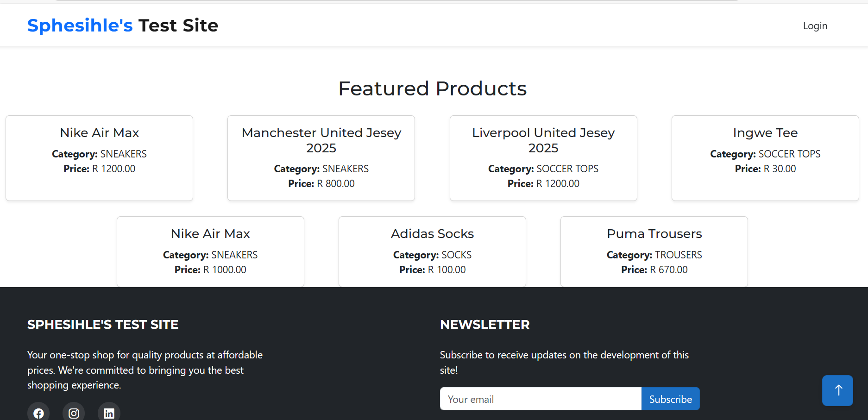Click the Login link
868x420 pixels.
[x=815, y=25]
